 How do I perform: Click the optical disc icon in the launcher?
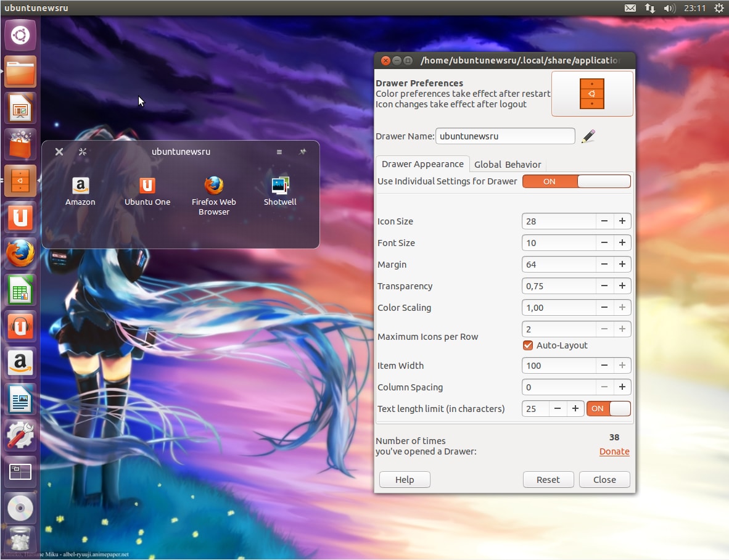20,508
